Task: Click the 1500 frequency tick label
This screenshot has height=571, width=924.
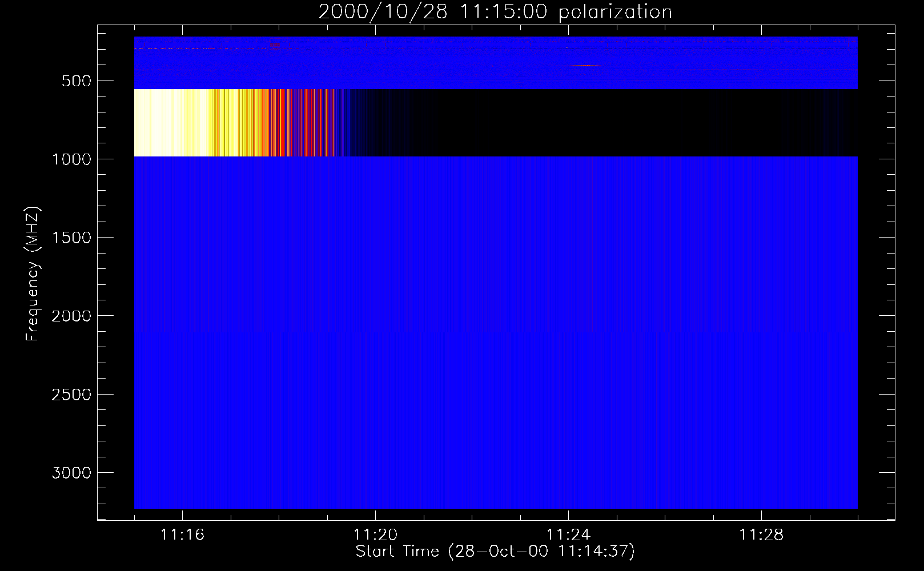Action: pyautogui.click(x=71, y=238)
